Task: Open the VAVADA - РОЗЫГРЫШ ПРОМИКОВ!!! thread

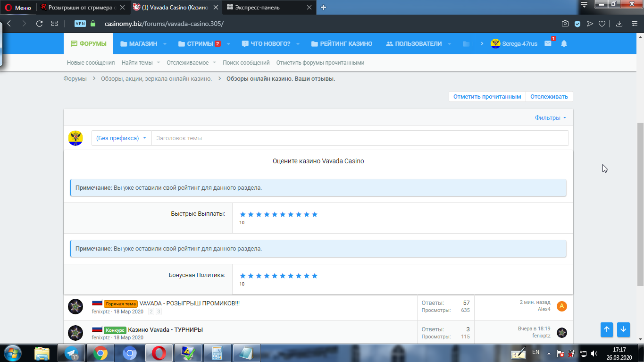Action: [190, 303]
